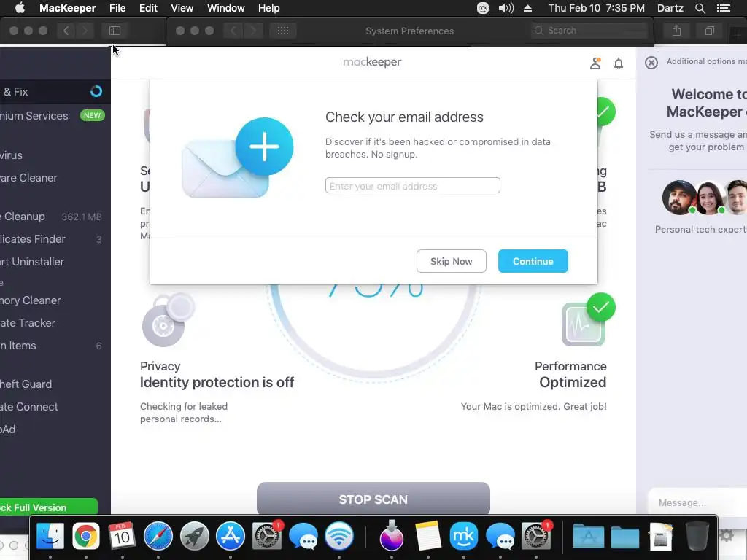Open Finder from the Dock
The height and width of the screenshot is (560, 747).
(x=50, y=536)
